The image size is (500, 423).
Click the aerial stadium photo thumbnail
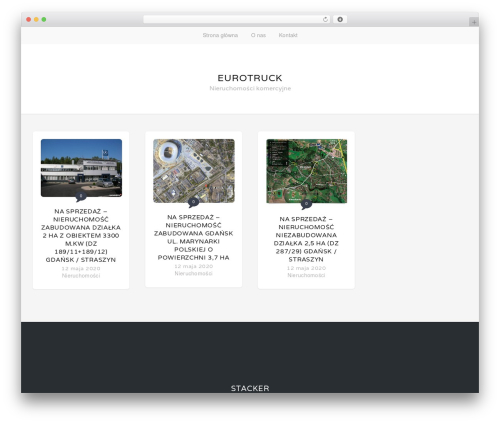pos(194,171)
